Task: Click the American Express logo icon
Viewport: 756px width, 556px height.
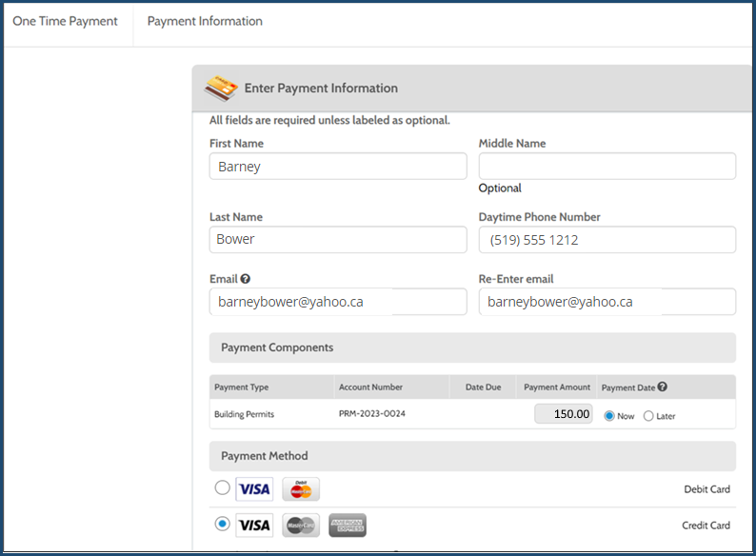Action: [x=347, y=525]
